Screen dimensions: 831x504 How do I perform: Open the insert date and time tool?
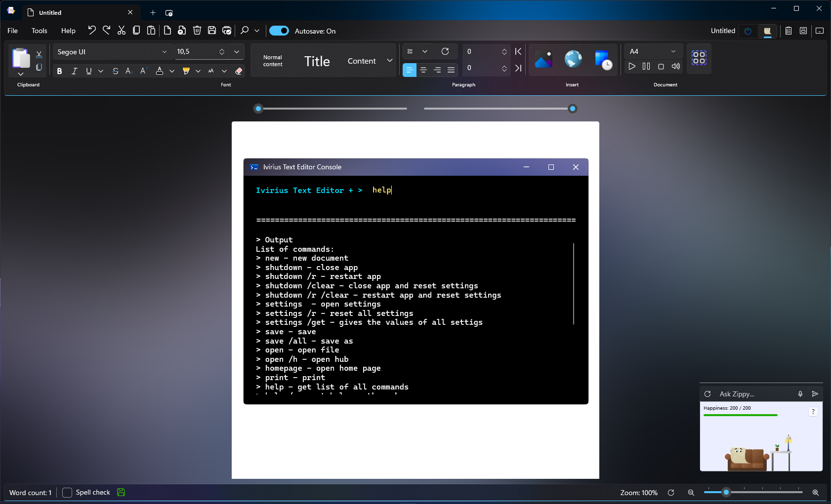click(604, 59)
